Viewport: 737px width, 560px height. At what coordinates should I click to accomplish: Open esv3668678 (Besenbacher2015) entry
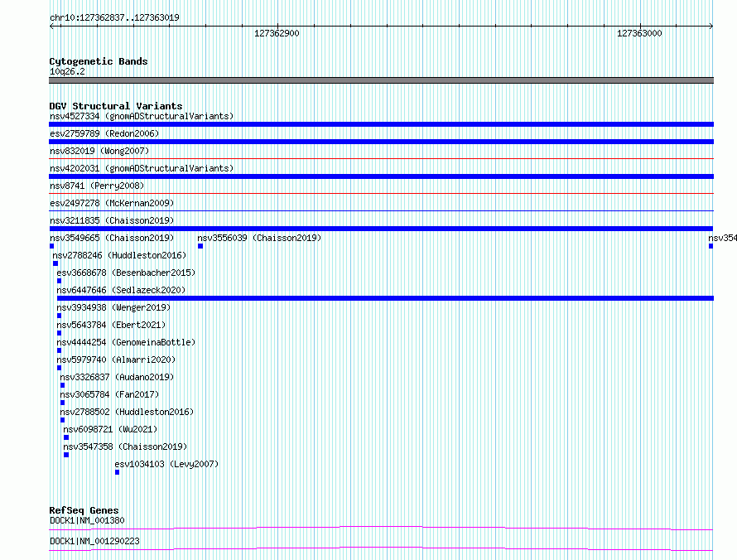126,273
